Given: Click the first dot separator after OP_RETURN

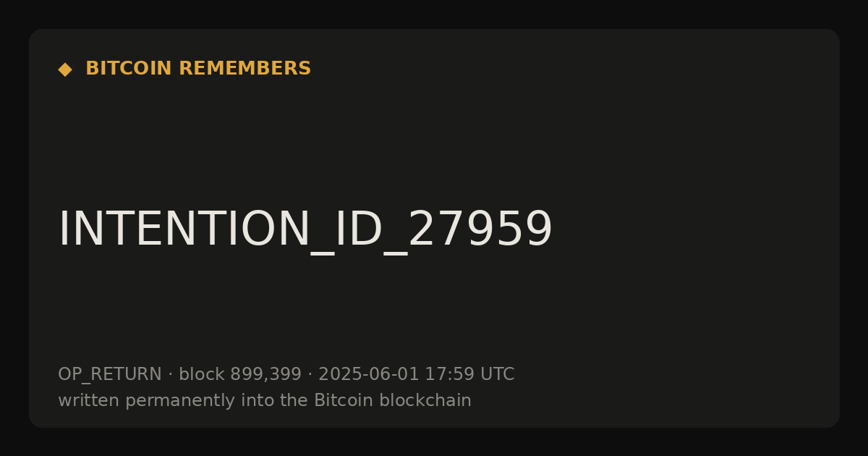Looking at the screenshot, I should pos(171,375).
